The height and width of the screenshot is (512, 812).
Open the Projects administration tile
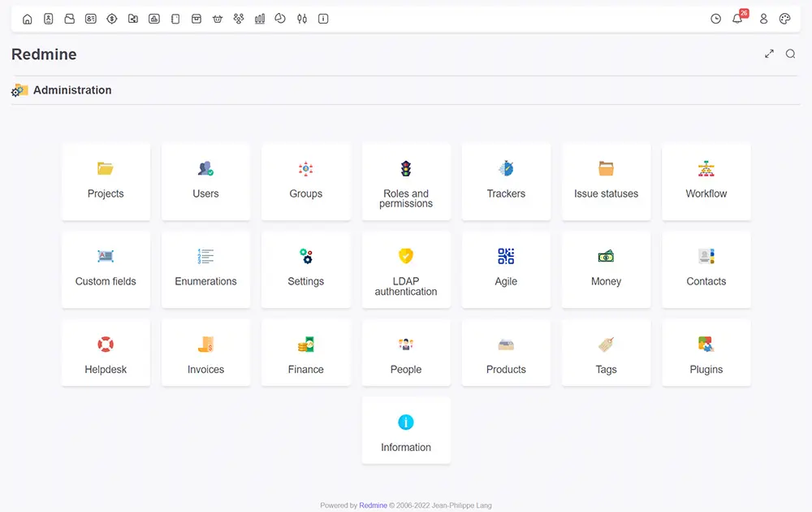pos(106,182)
